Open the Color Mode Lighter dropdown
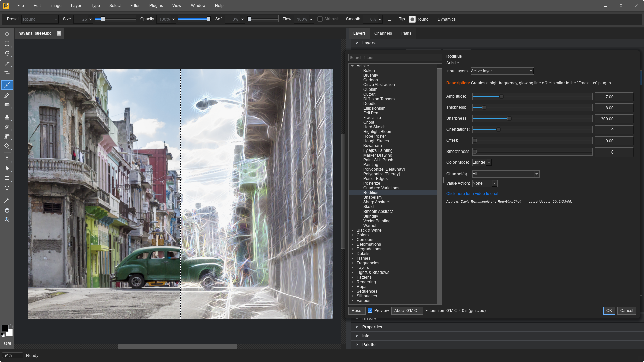644x362 pixels. point(482,162)
